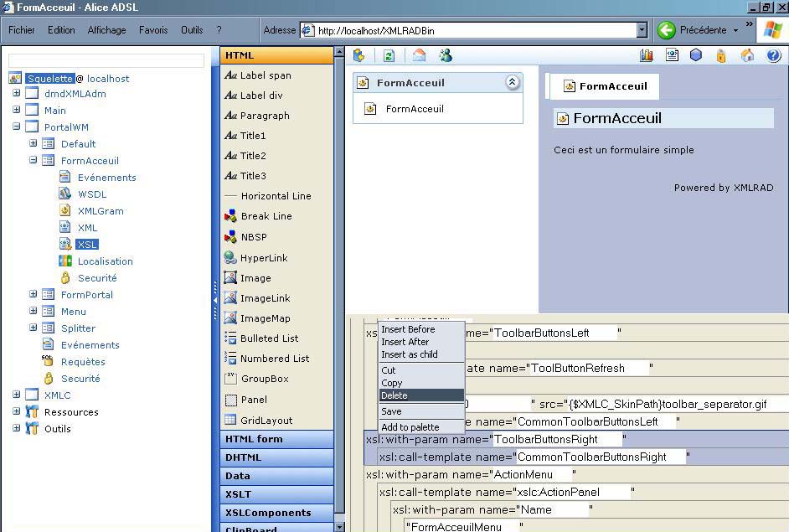Image resolution: width=789 pixels, height=532 pixels.
Task: Open the bar chart statistics icon
Action: [x=646, y=55]
